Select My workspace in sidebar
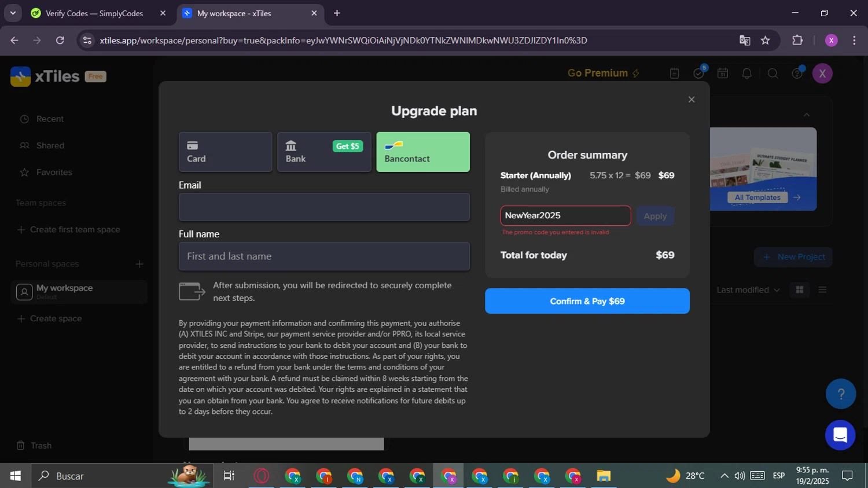Viewport: 868px width, 488px height. [79, 292]
